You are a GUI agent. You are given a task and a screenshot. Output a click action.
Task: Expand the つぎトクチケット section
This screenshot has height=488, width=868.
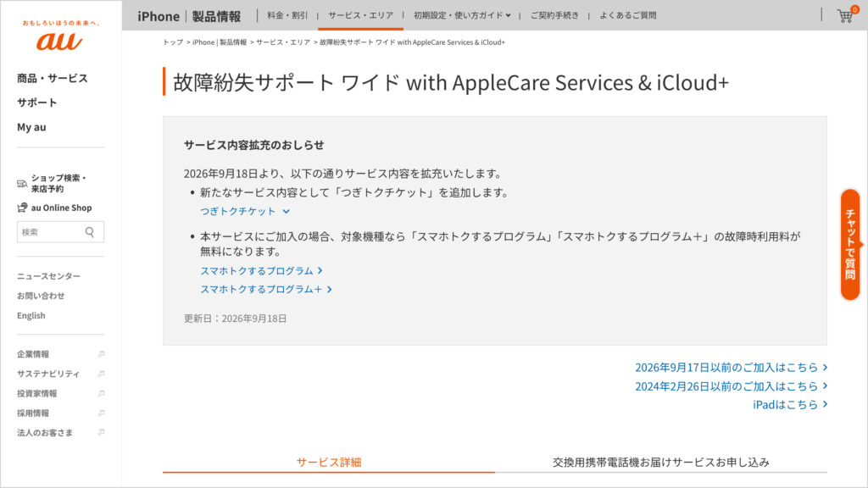point(245,211)
